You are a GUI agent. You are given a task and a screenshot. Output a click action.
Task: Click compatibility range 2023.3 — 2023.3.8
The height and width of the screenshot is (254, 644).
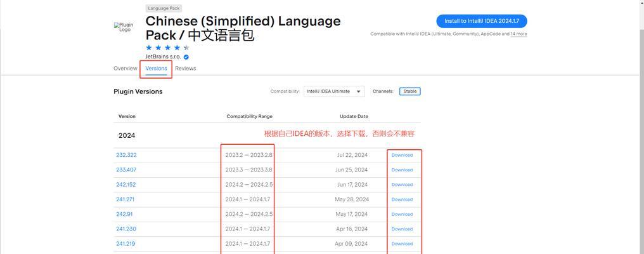pyautogui.click(x=249, y=170)
